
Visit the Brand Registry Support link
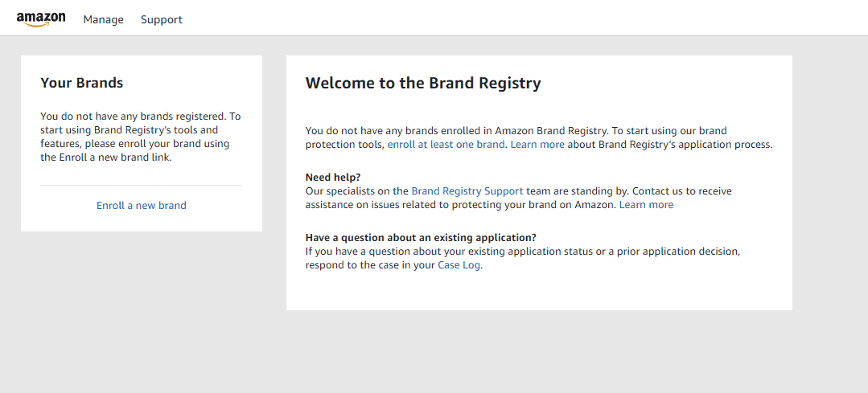(467, 191)
